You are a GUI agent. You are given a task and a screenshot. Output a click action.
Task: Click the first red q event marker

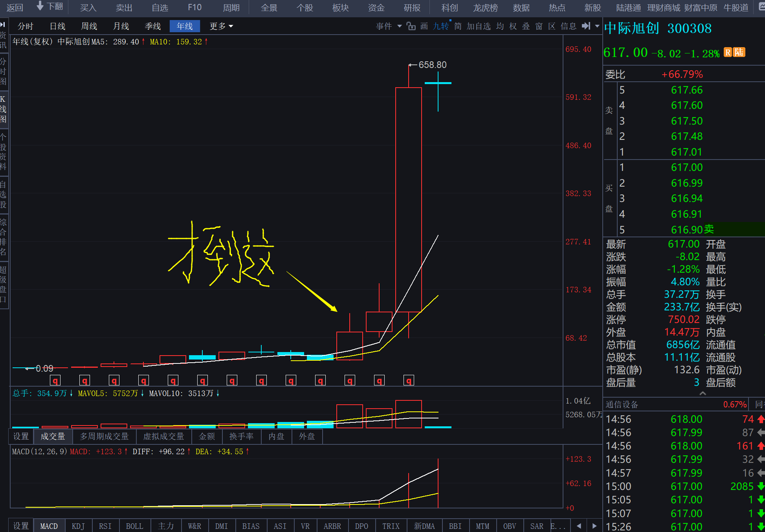pos(55,380)
